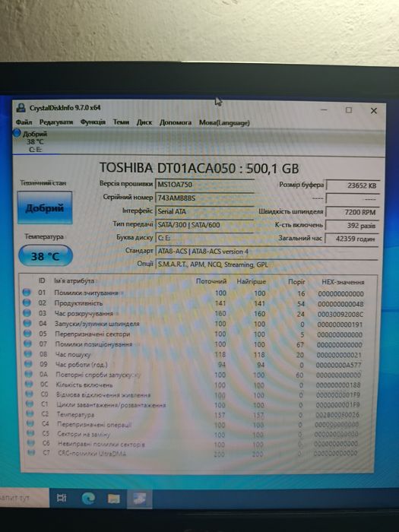Open the Редагувати menu
399x532 pixels.
point(56,122)
